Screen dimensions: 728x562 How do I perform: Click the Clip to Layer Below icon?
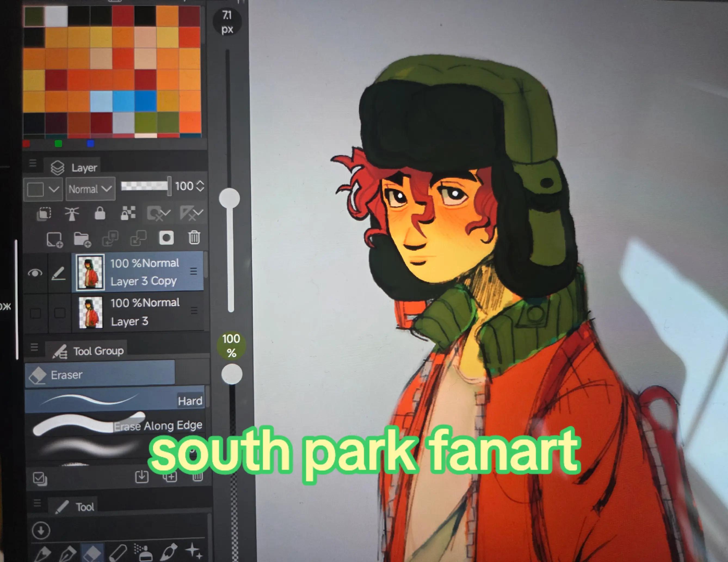44,214
